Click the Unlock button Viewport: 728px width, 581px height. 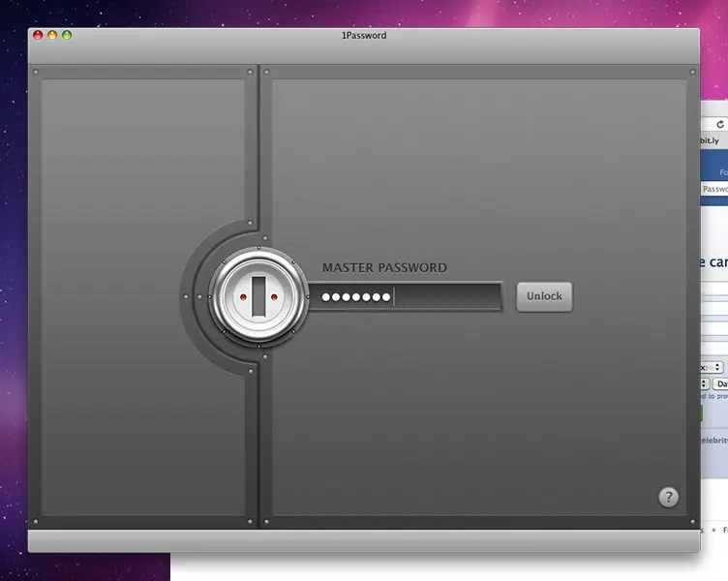coord(544,296)
